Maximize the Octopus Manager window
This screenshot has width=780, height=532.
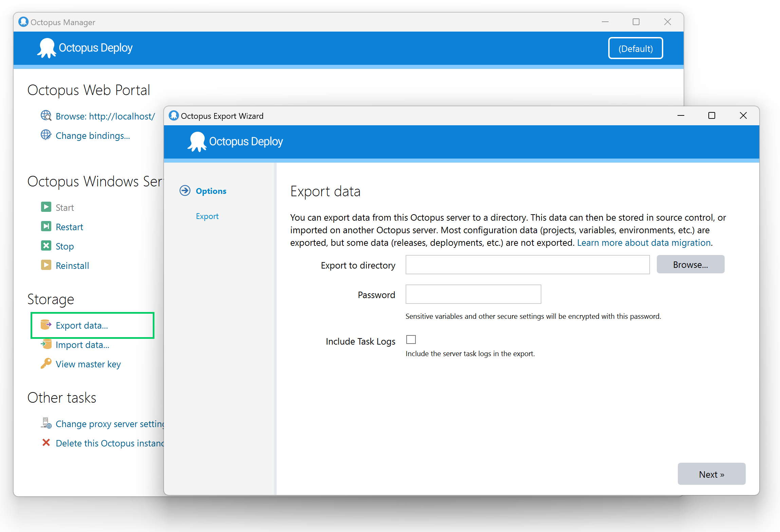coord(636,22)
